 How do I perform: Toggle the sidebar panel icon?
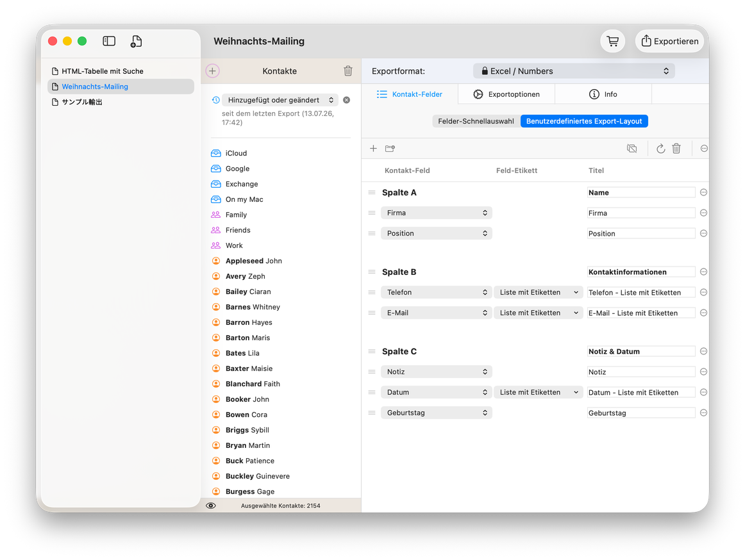tap(109, 41)
